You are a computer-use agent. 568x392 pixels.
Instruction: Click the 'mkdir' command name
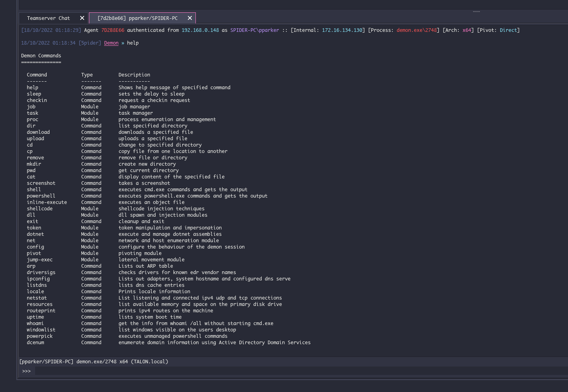pos(34,164)
